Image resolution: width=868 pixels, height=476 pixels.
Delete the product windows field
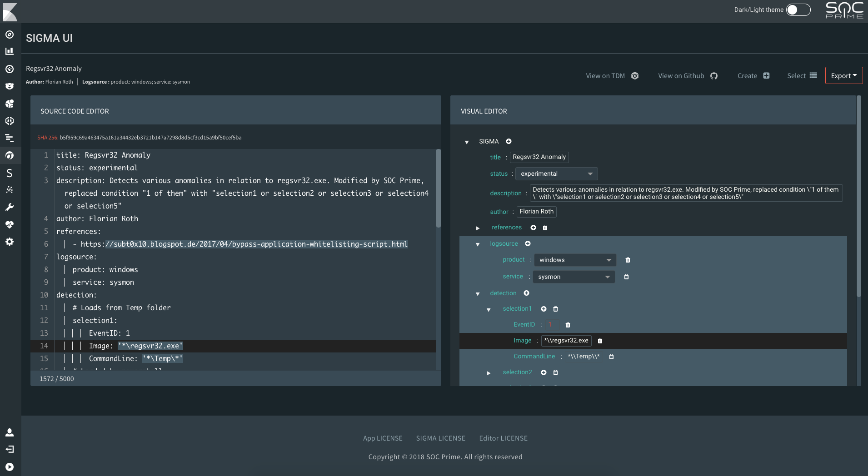tap(628, 260)
